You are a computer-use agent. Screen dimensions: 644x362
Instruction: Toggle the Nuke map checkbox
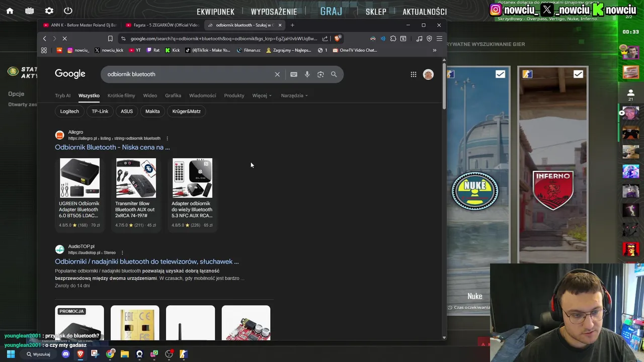(x=500, y=74)
